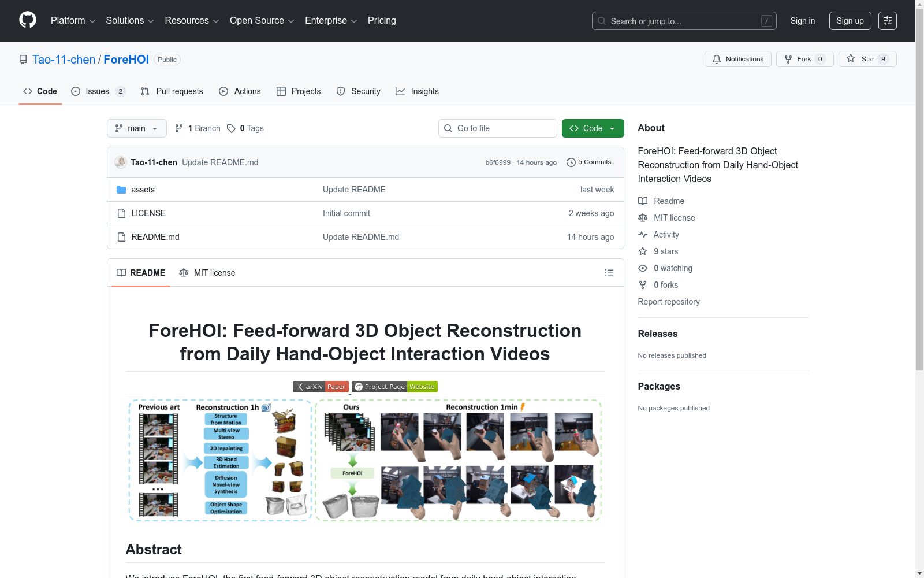Expand the Open Source menu
The image size is (924, 578).
262,21
